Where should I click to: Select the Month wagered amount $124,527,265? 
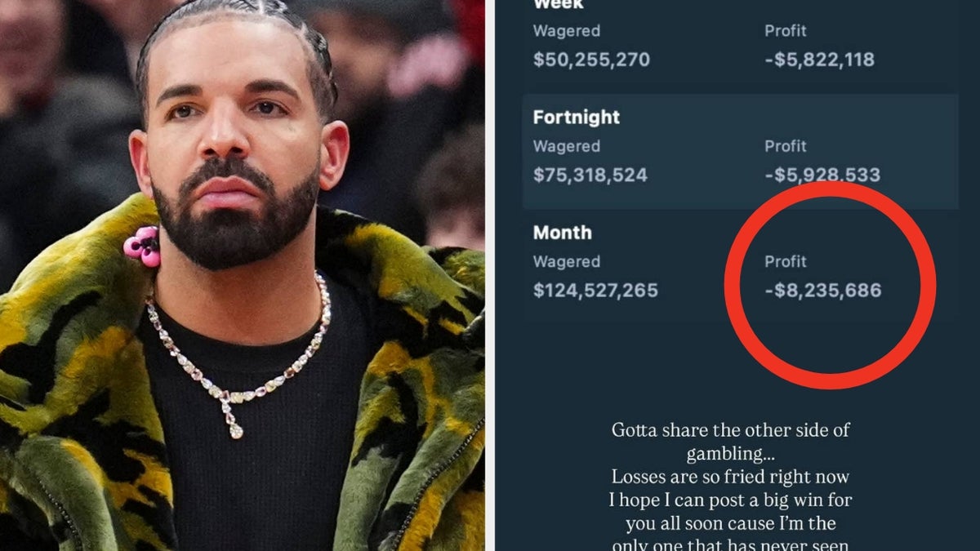click(x=595, y=291)
